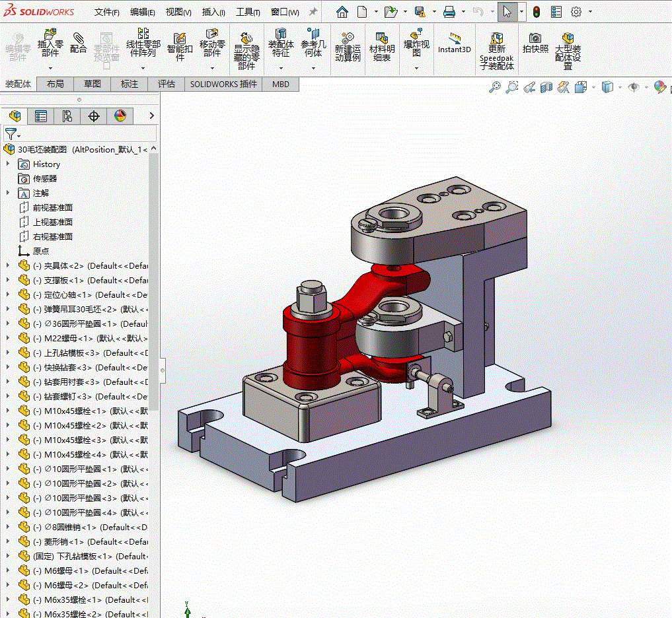Select Move Component (移动零部件) tool
Screen dimensions: 672x618
coord(212,43)
